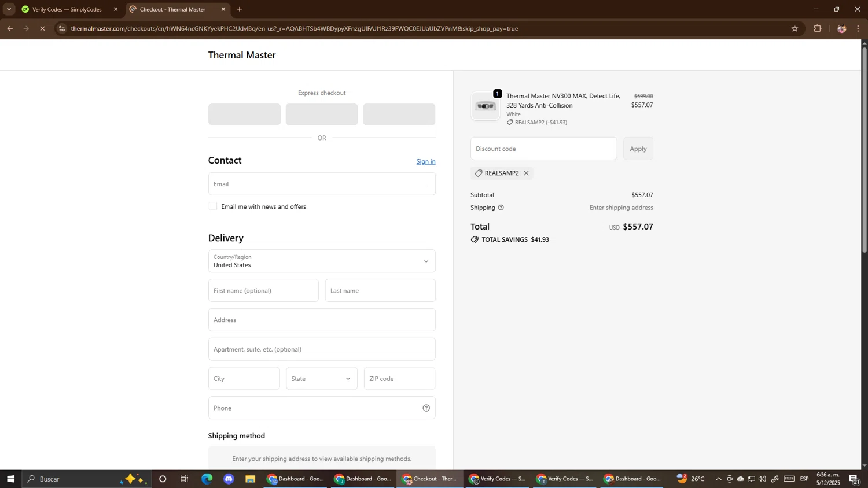This screenshot has height=488, width=868.
Task: Check Email me with news and offers
Action: coord(213,206)
